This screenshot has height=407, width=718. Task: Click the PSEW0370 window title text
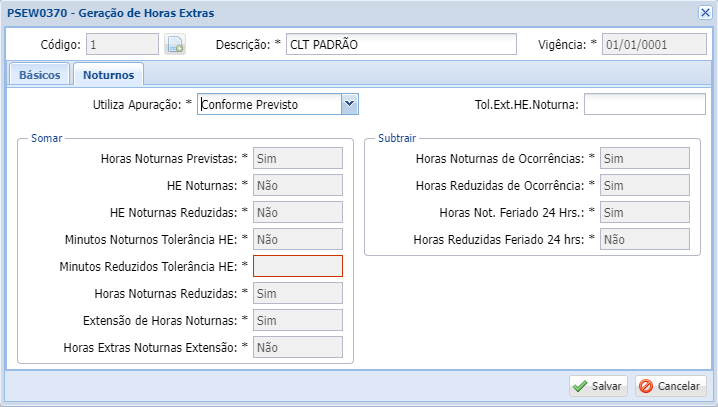click(110, 13)
